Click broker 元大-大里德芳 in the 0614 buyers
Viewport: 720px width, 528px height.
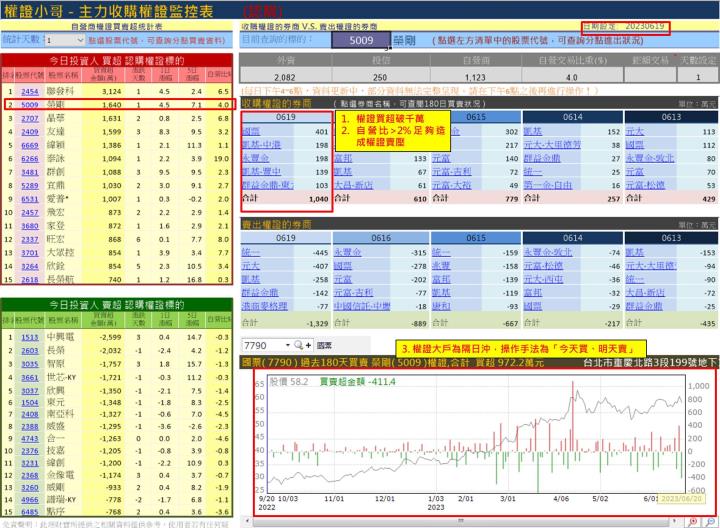(552, 145)
